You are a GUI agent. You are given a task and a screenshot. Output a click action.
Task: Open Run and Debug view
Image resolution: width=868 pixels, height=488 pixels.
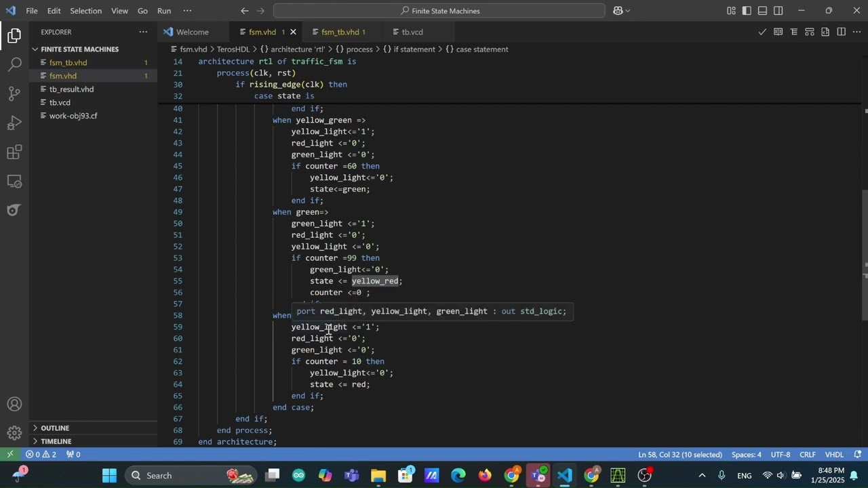(x=14, y=123)
